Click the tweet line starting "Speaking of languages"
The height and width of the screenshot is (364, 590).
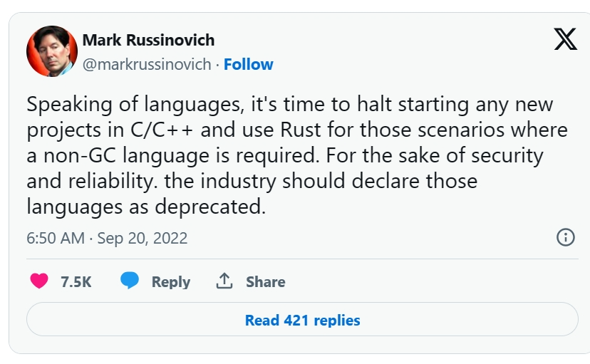coord(290,104)
